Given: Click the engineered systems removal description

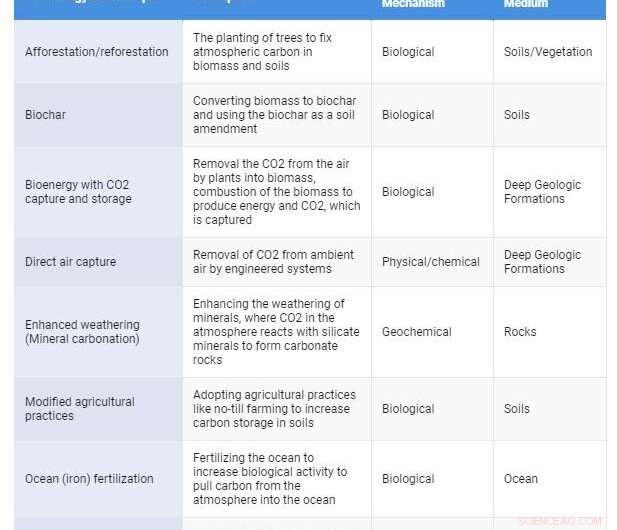Looking at the screenshot, I should point(273,262).
